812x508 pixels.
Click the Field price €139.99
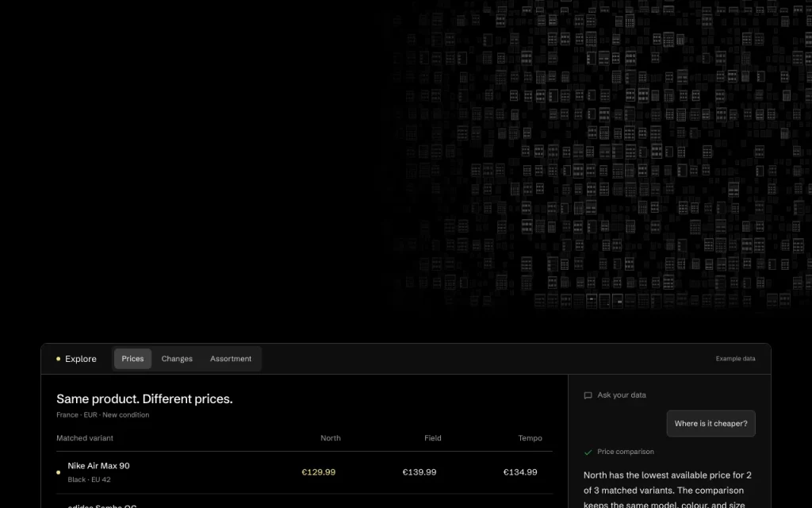[419, 472]
